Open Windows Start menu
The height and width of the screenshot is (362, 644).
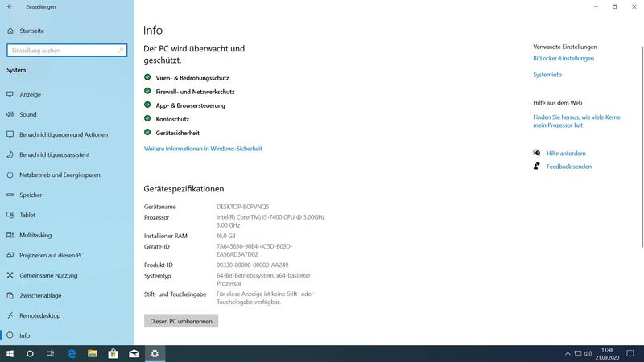point(10,353)
